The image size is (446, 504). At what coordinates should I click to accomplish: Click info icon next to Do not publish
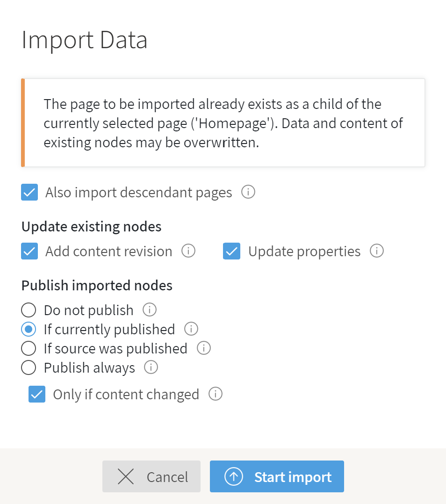[x=150, y=310]
